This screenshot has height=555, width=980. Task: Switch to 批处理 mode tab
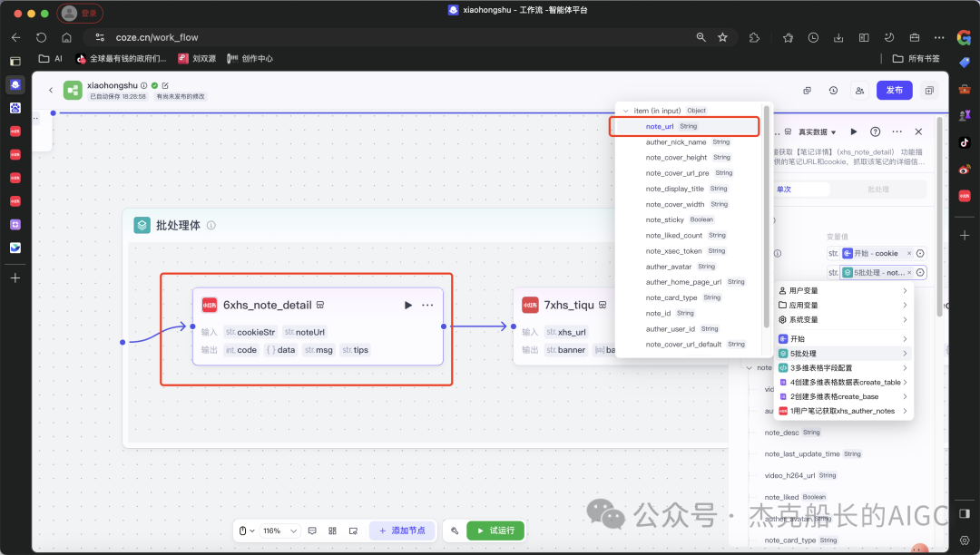[878, 190]
